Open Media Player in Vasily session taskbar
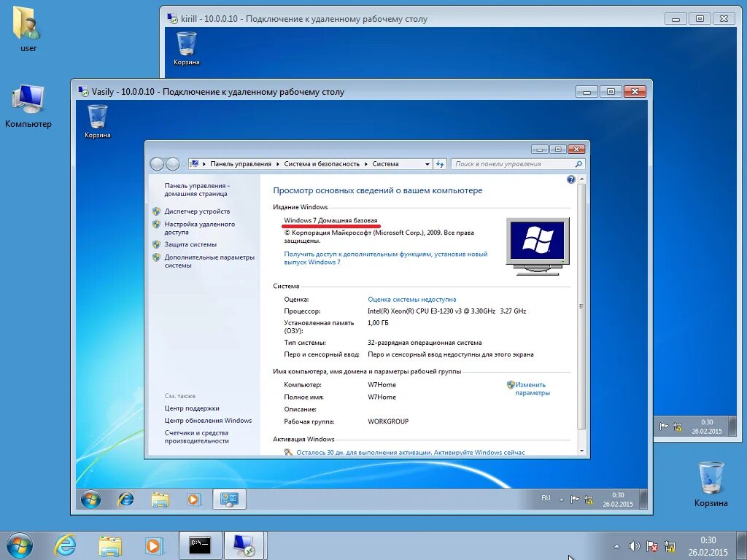This screenshot has height=560, width=747. pyautogui.click(x=193, y=499)
